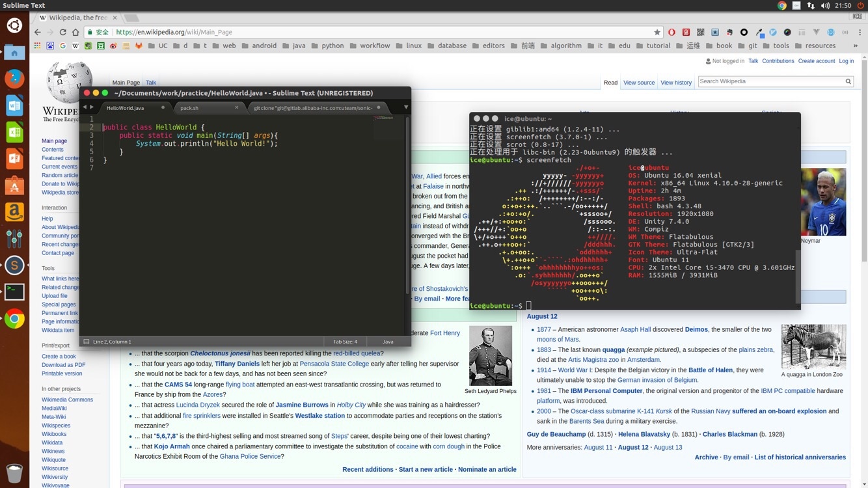
Task: Open the resources bookmarks folder
Action: (x=815, y=46)
